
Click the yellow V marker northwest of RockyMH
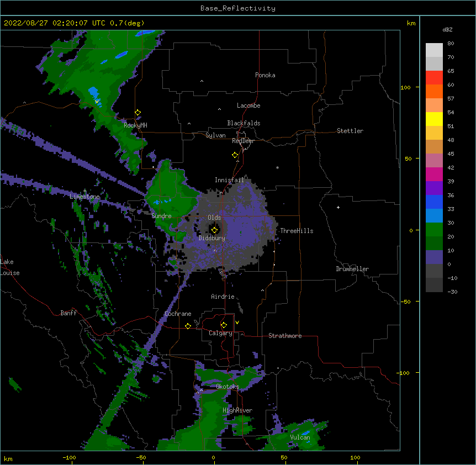[x=97, y=102]
